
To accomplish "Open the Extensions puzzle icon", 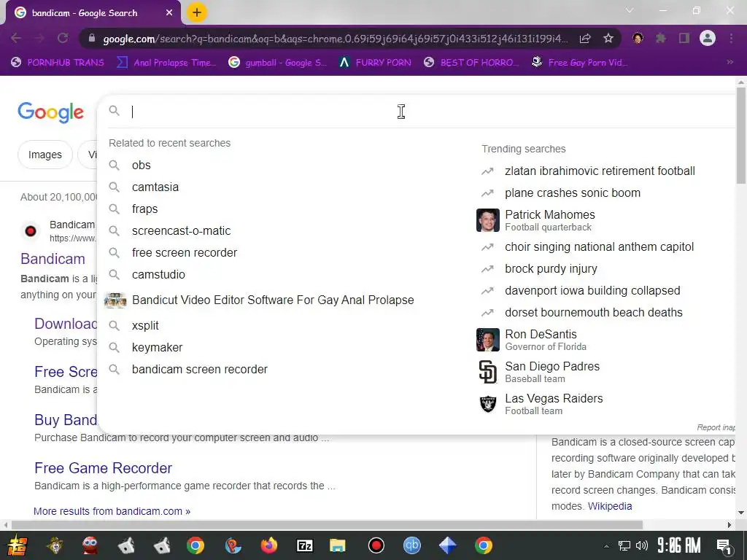I will coord(661,38).
